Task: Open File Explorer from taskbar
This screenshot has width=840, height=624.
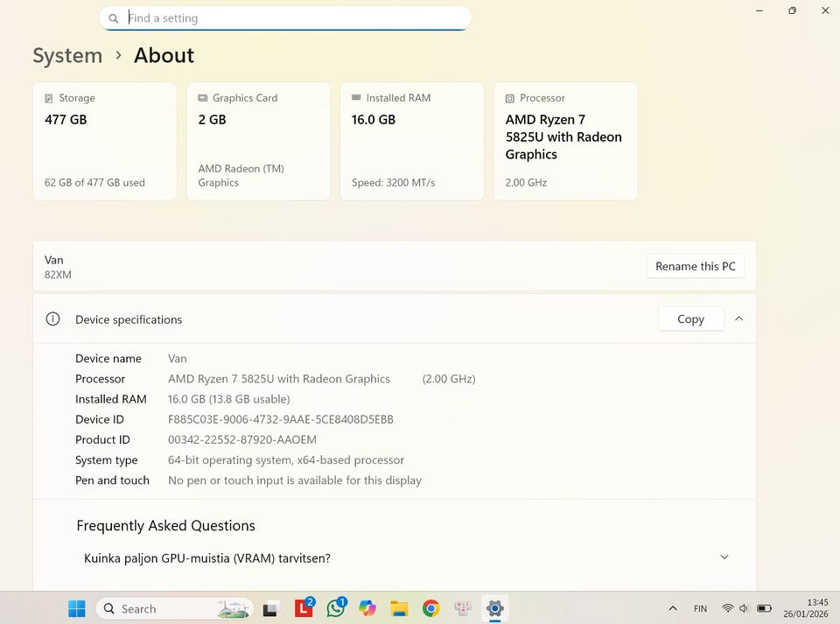Action: coord(399,609)
